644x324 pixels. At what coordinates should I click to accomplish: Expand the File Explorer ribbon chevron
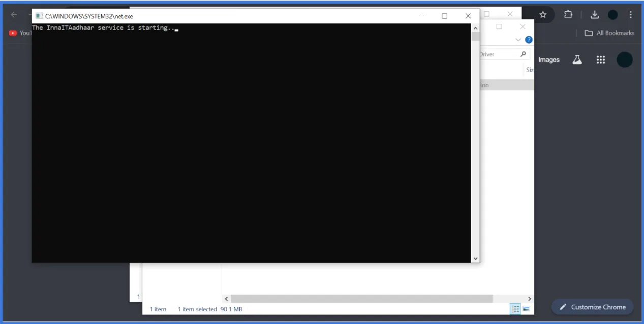(x=518, y=40)
